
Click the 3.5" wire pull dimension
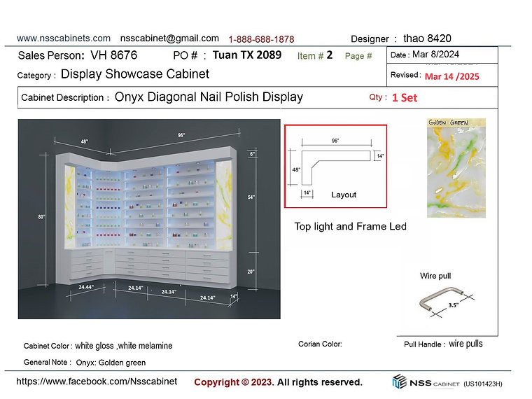(x=454, y=305)
